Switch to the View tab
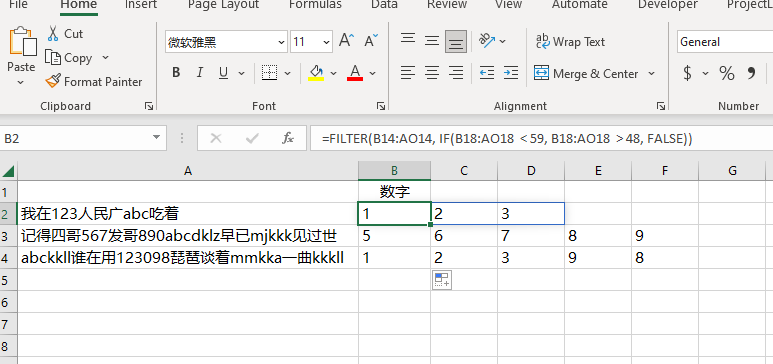This screenshot has height=364, width=773. click(x=508, y=4)
